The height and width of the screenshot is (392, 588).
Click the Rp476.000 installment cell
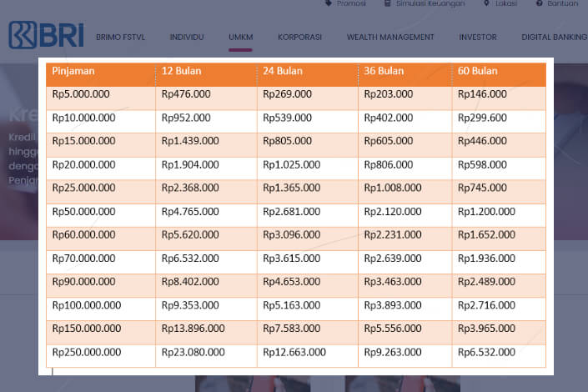tap(206, 98)
